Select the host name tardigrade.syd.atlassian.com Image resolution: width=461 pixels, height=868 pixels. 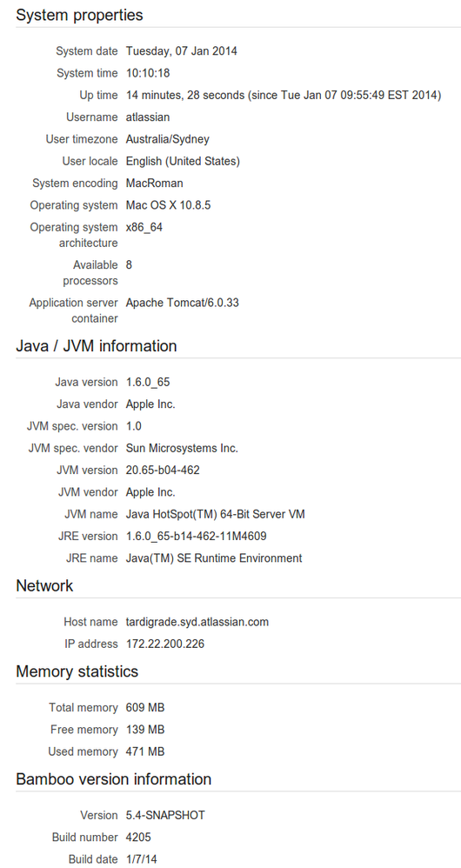(197, 622)
